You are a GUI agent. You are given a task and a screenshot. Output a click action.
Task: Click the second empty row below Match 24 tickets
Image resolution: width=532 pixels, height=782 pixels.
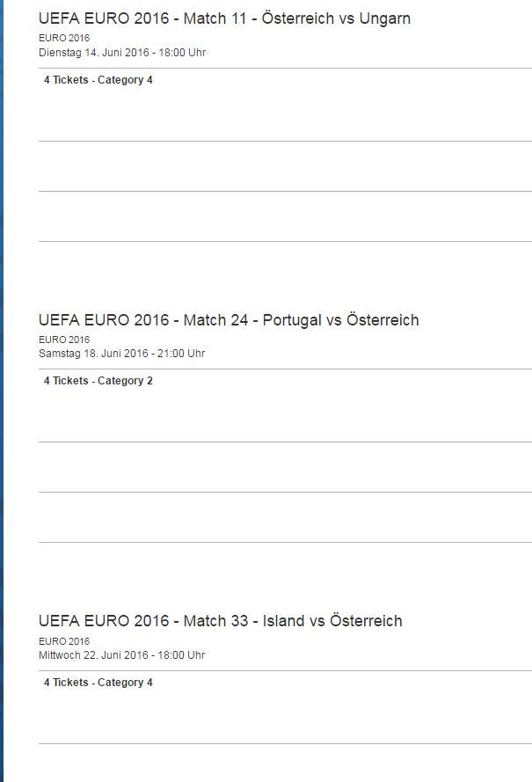[285, 517]
